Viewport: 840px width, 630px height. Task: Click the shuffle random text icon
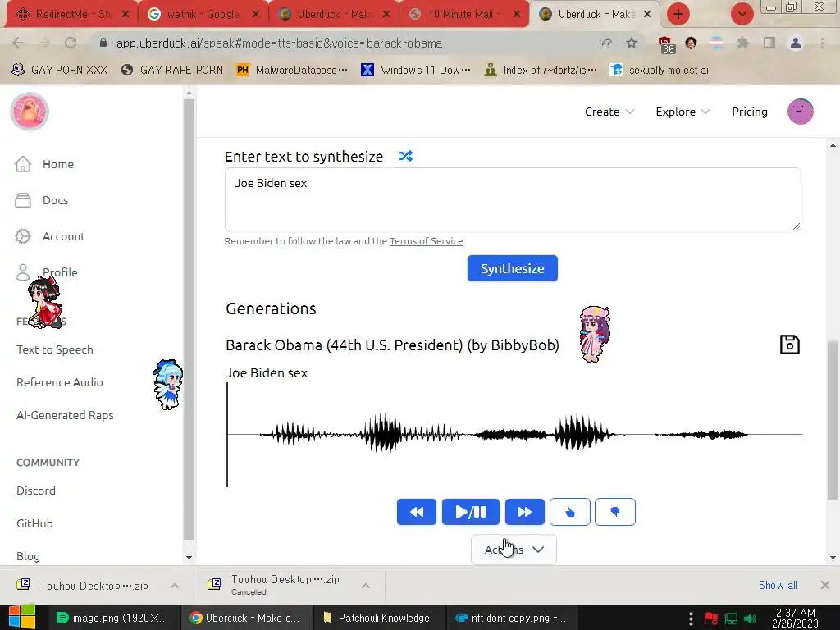[x=405, y=156]
